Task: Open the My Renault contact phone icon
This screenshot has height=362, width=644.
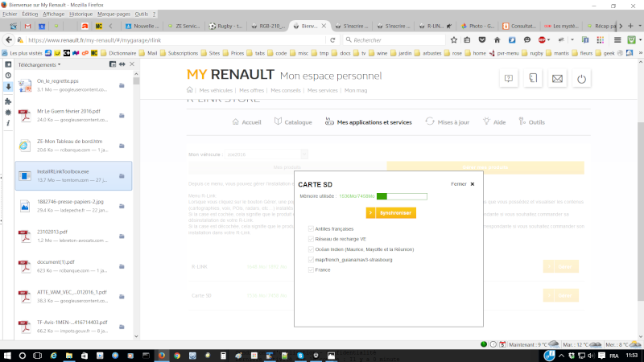Action: (x=533, y=78)
